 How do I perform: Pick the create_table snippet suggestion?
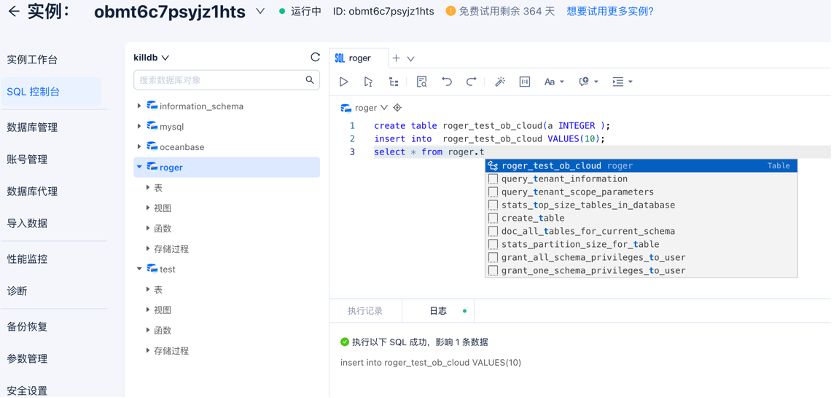[x=641, y=218]
